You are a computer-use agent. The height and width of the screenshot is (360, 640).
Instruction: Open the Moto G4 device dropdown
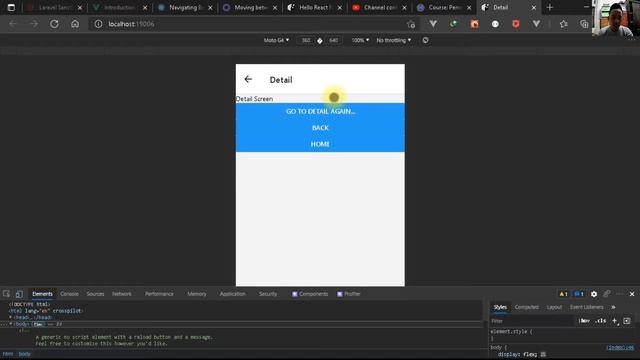click(x=276, y=40)
